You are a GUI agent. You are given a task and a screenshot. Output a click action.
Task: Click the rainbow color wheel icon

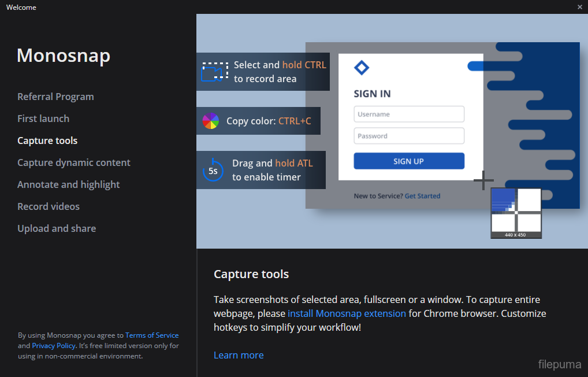(x=211, y=121)
